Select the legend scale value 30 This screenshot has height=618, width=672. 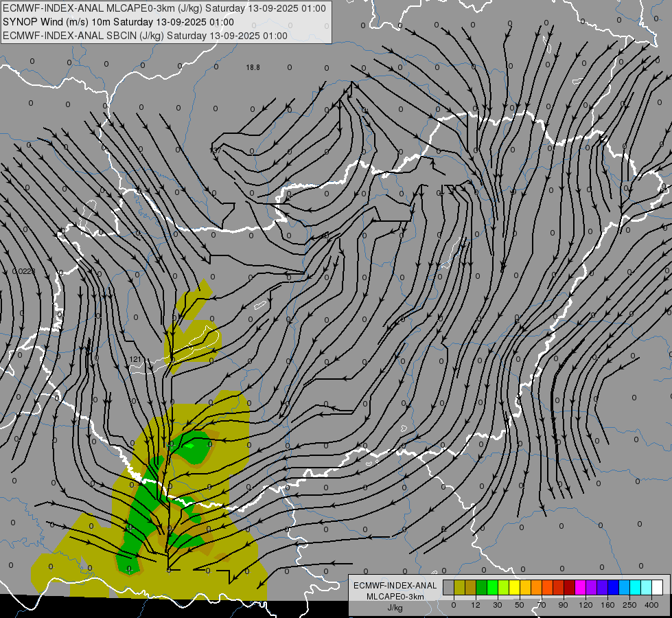click(x=498, y=605)
